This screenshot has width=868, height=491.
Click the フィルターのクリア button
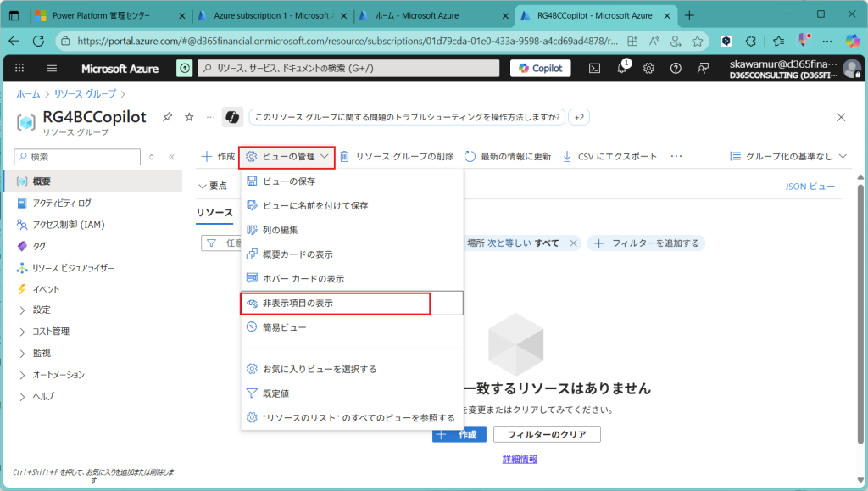(547, 434)
